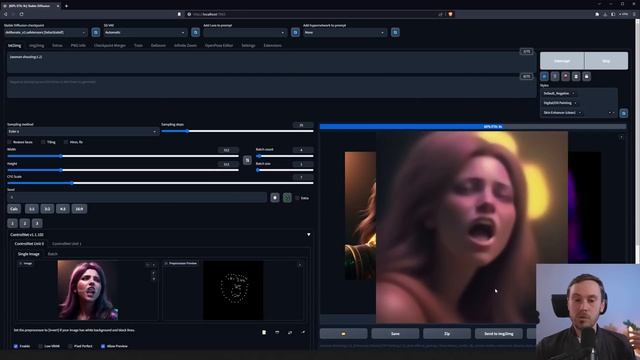Switch to the Extras tab

point(58,45)
